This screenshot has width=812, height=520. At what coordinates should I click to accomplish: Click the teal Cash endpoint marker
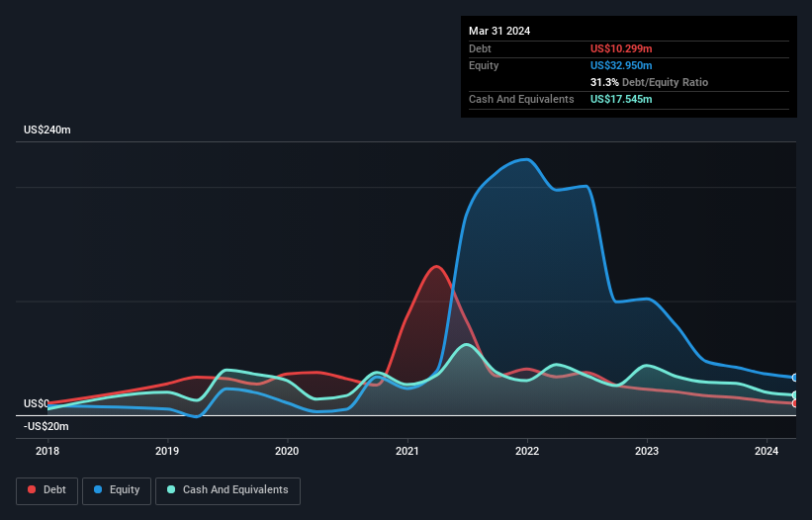tap(795, 395)
